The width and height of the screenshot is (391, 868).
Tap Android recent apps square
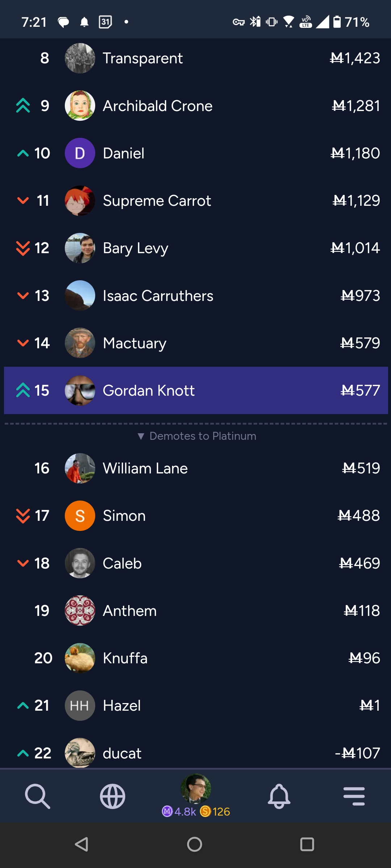point(307,844)
